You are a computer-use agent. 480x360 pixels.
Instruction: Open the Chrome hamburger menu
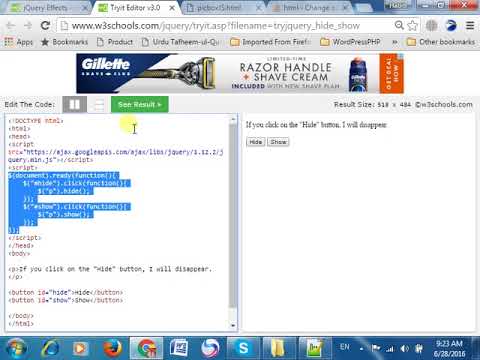coord(470,25)
